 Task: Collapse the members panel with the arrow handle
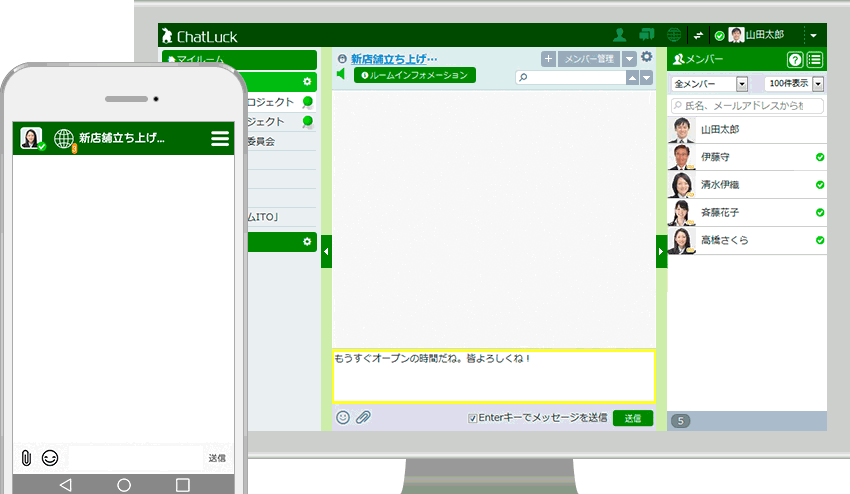(x=661, y=252)
